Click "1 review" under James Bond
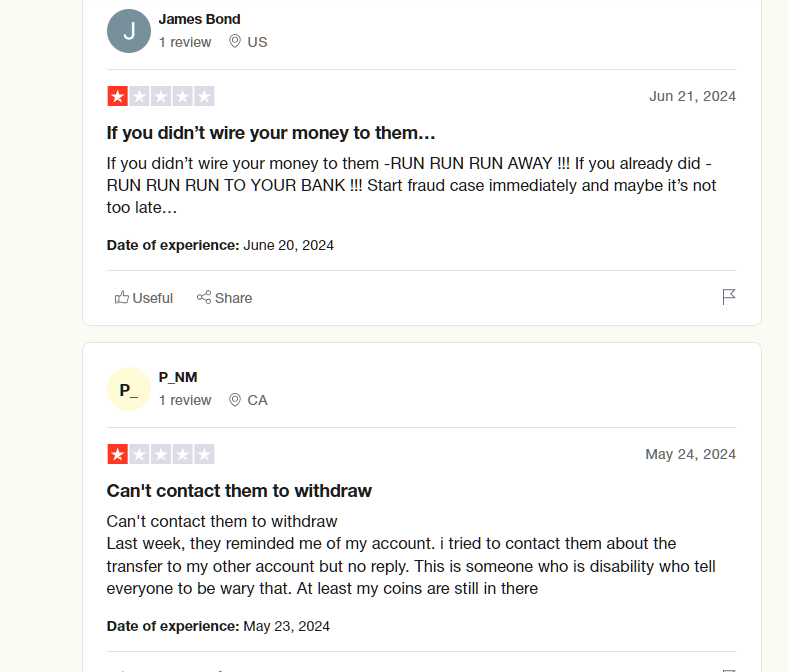Screen dimensions: 788x672 185,42
